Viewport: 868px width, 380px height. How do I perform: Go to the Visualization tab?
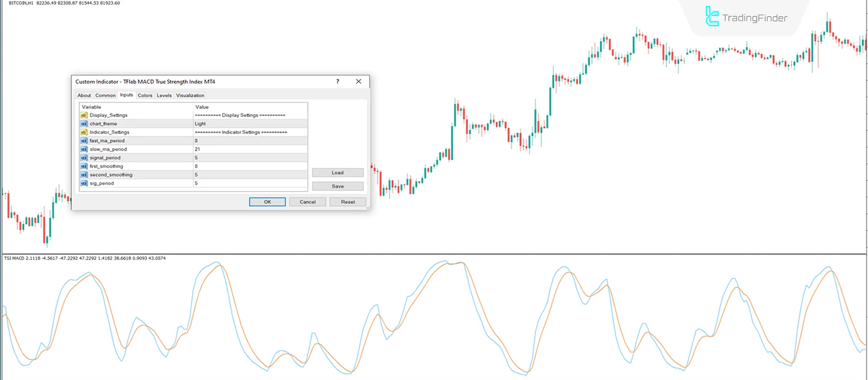190,95
